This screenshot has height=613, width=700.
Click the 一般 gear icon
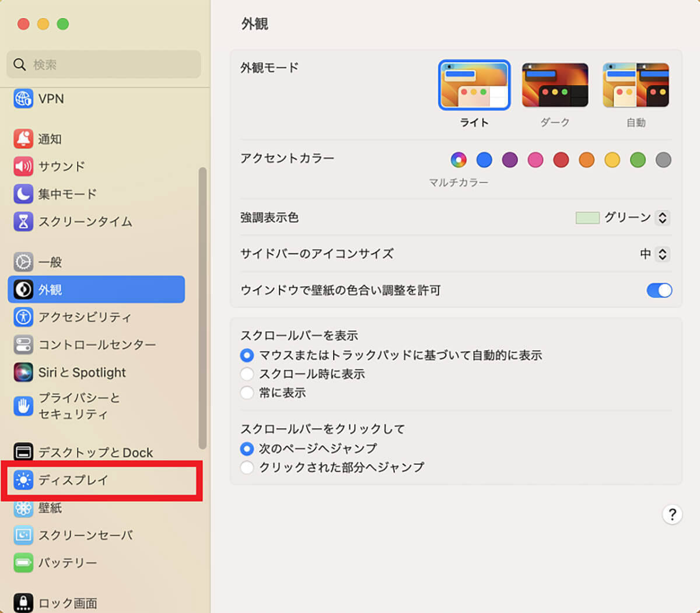[23, 262]
